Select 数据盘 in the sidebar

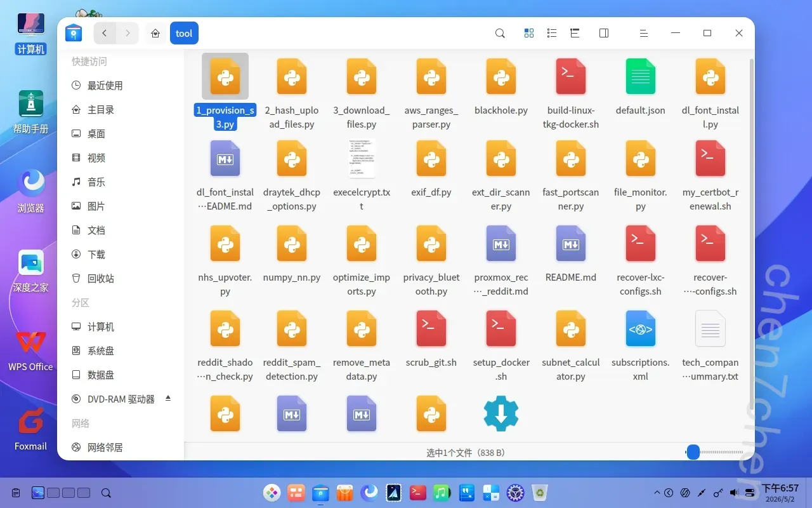coord(121,375)
